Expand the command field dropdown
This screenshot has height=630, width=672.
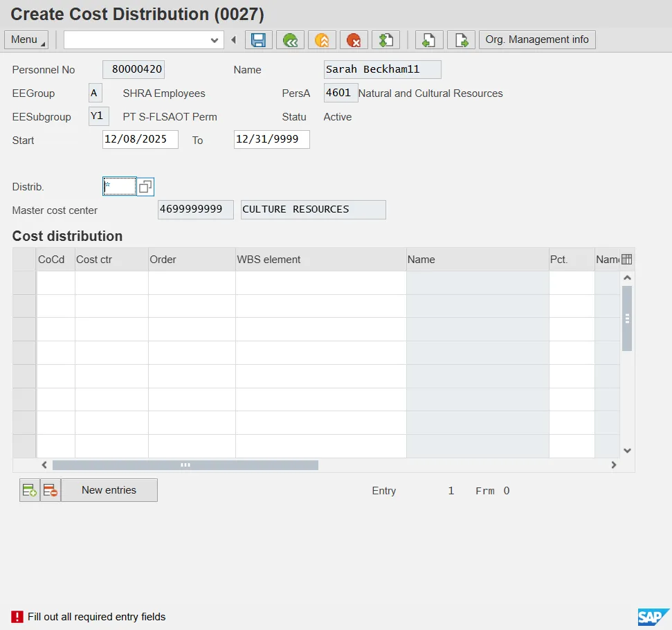pos(215,40)
